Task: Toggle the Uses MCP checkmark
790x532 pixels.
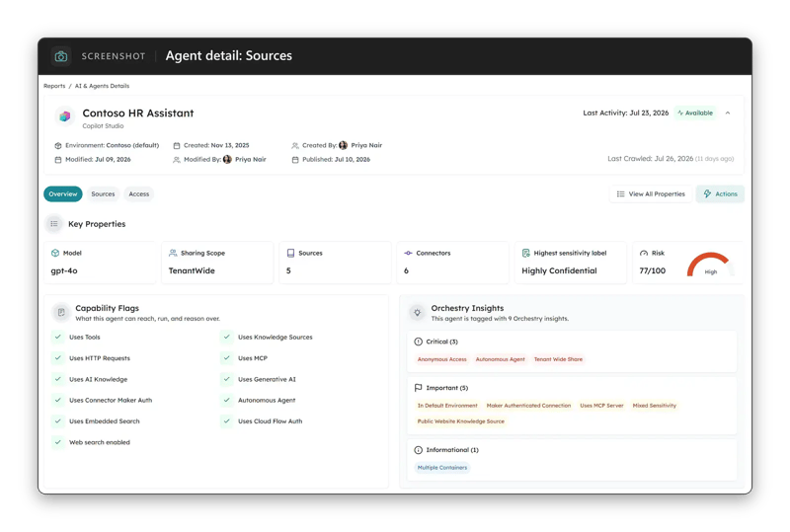Action: pos(227,358)
